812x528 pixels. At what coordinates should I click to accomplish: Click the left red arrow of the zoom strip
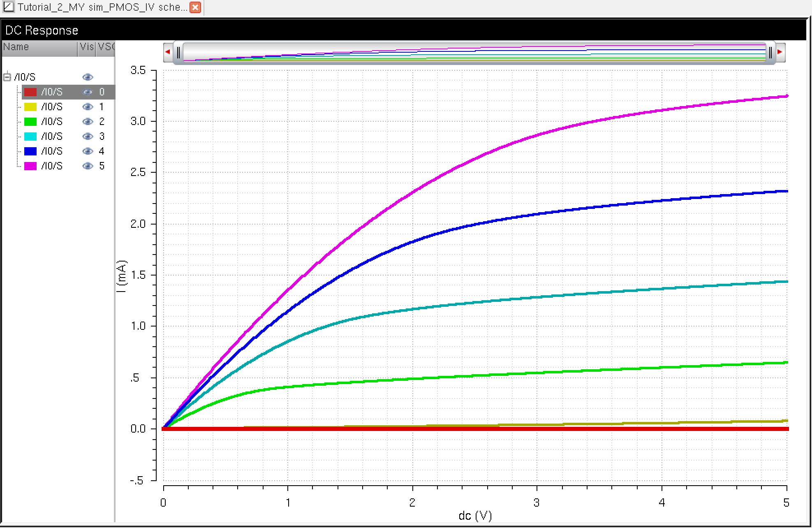[168, 52]
